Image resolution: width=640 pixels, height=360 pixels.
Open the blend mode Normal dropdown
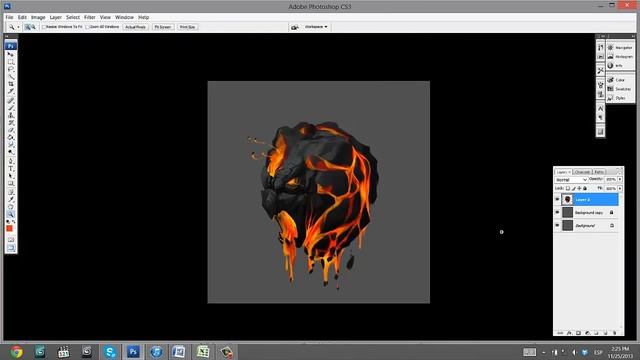(x=571, y=180)
